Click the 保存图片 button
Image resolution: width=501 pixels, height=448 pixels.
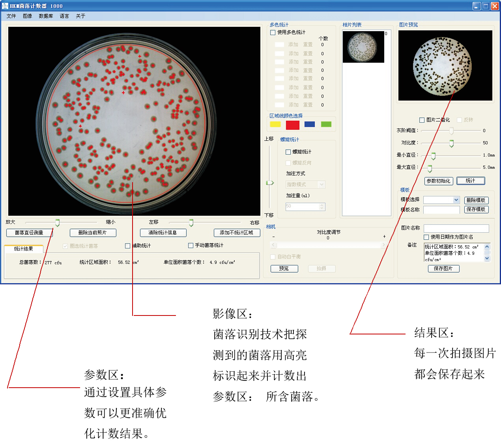(443, 269)
